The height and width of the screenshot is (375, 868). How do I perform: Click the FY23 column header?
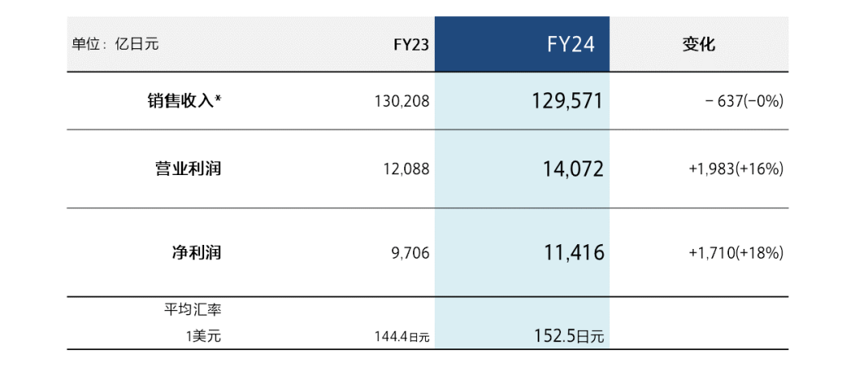[411, 45]
